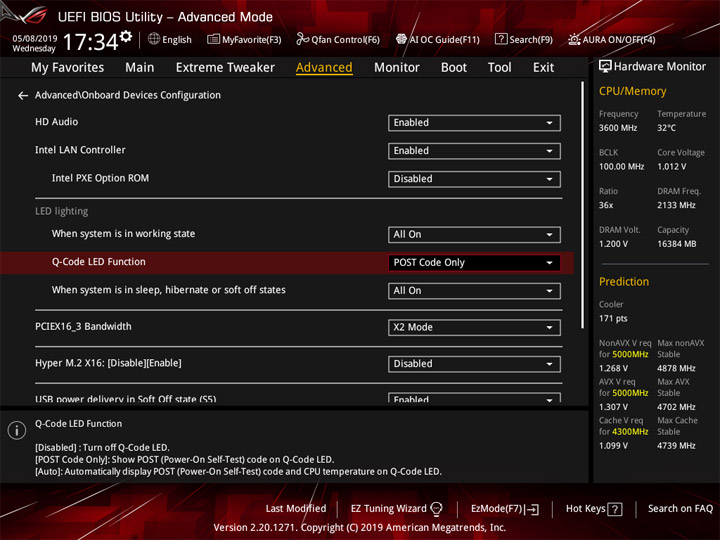Image resolution: width=720 pixels, height=540 pixels.
Task: Select the HD Audio setting label
Action: (x=56, y=122)
